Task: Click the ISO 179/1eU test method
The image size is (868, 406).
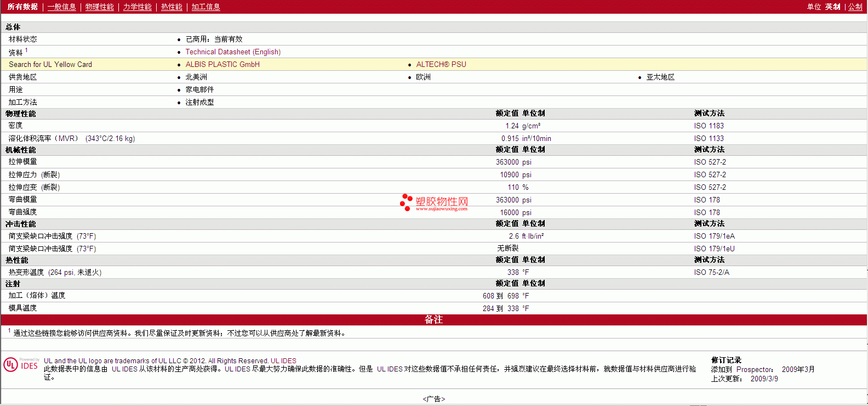Action: [715, 249]
